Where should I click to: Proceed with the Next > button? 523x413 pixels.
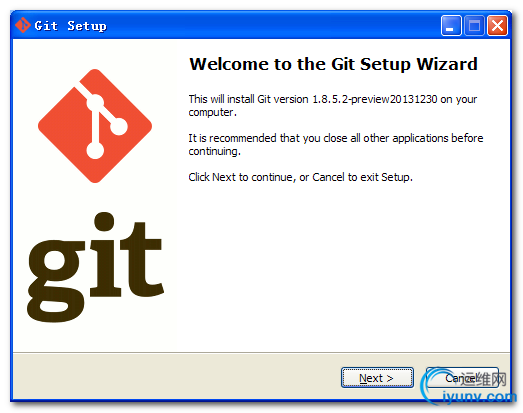pyautogui.click(x=377, y=378)
